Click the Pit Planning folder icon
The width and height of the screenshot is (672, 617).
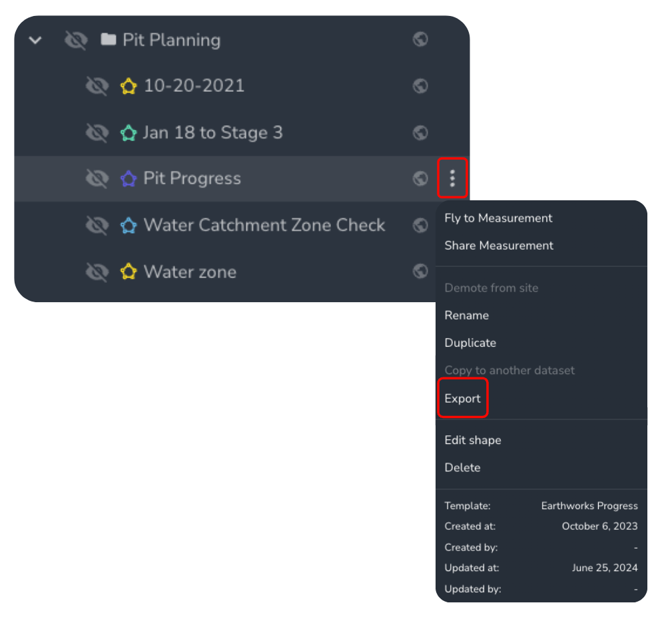pos(109,39)
